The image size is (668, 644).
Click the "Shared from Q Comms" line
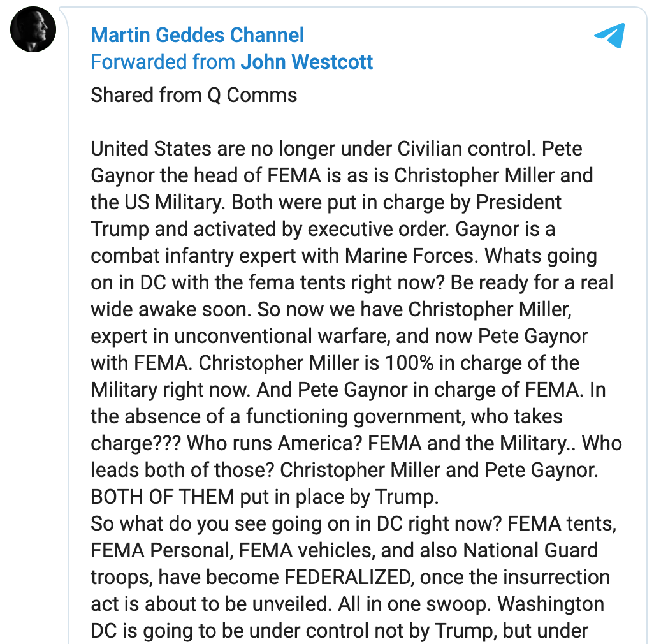tap(194, 95)
